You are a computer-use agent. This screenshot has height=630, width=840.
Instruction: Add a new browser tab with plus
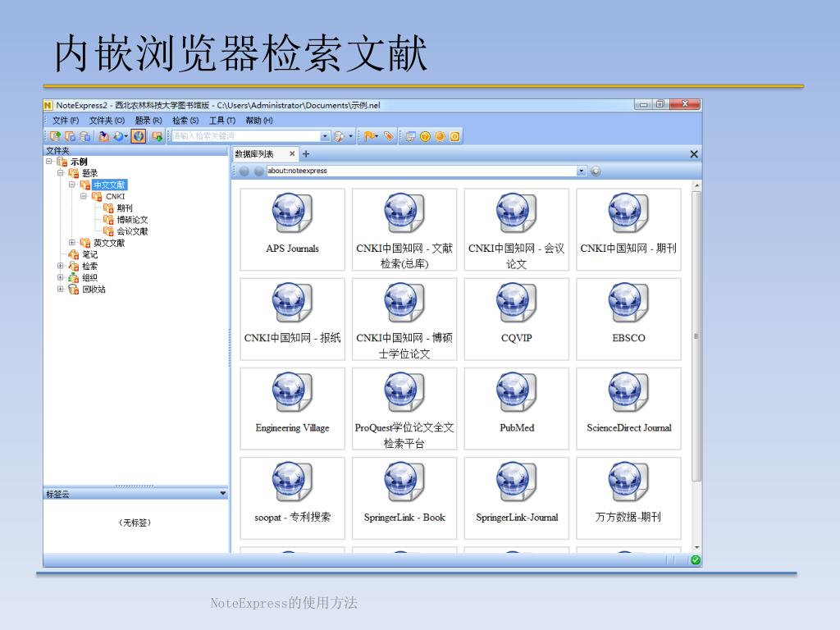[306, 154]
